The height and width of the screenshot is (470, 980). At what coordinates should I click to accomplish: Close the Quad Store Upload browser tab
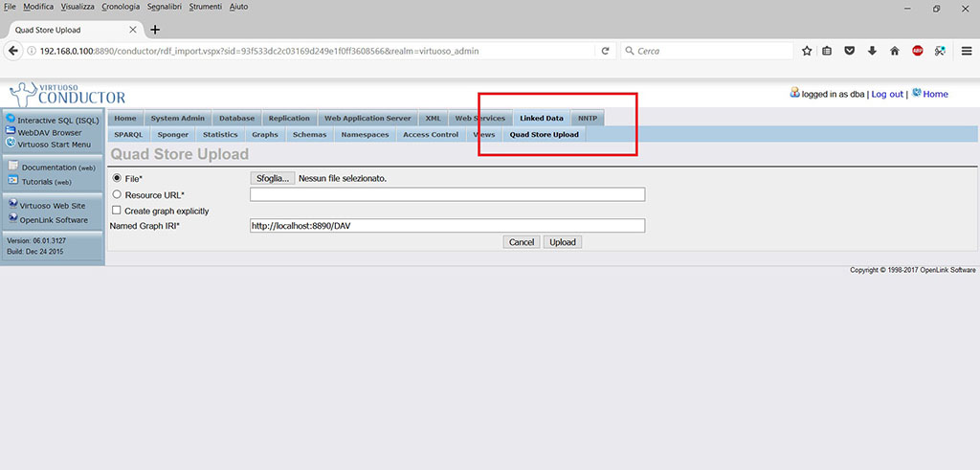coord(133,30)
